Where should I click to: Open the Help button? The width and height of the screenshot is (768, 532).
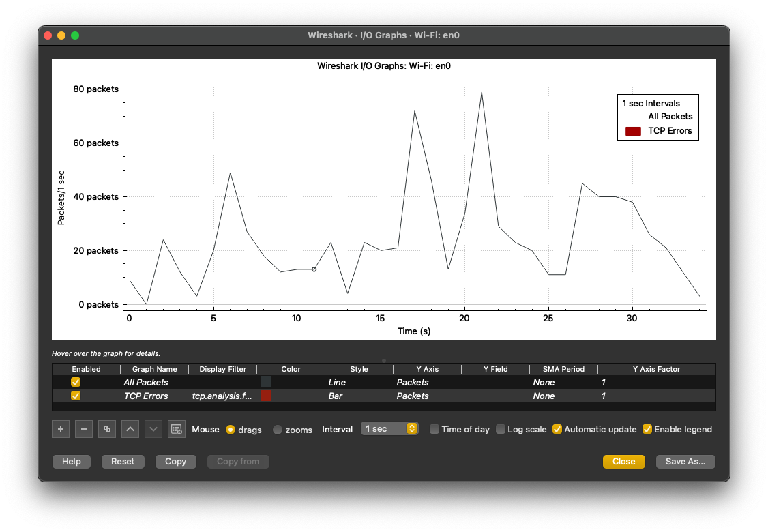[x=72, y=462]
